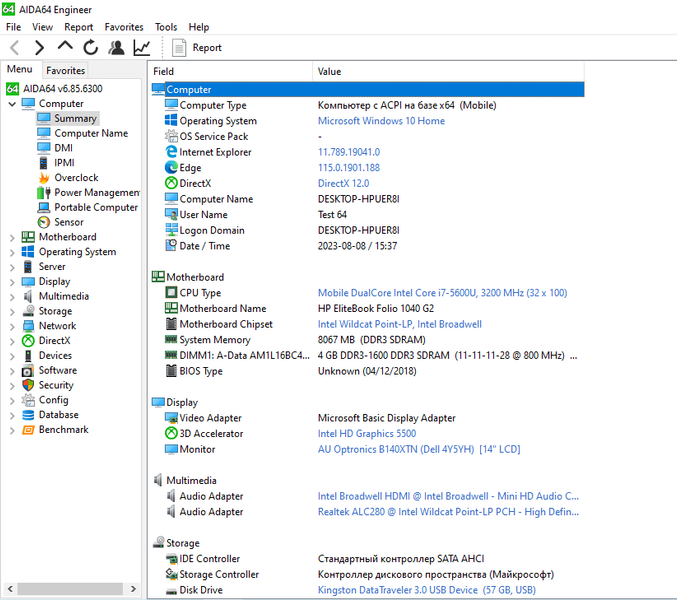
Task: Open the Intel Wildcat Point-LP chipset link
Action: [x=399, y=324]
